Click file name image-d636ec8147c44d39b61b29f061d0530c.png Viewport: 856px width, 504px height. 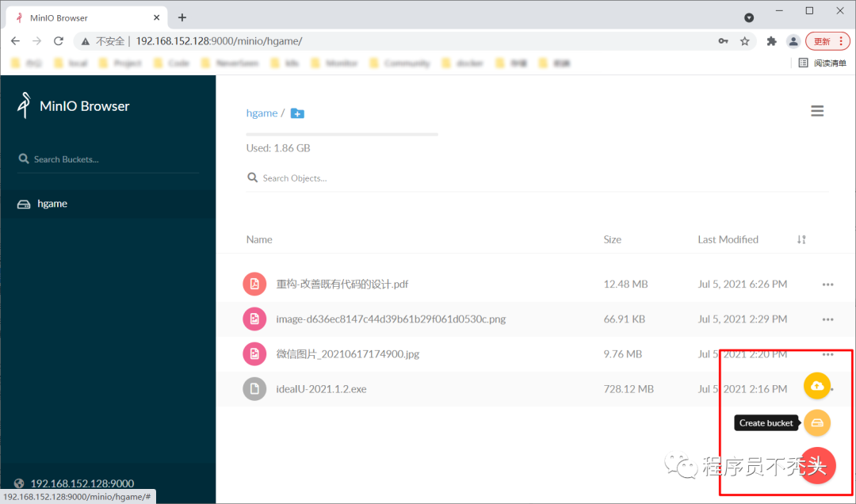[x=391, y=319]
